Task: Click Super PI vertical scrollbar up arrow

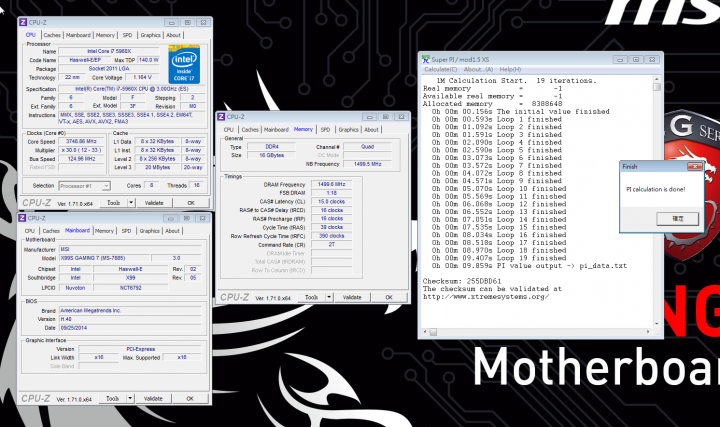Action: (657, 79)
